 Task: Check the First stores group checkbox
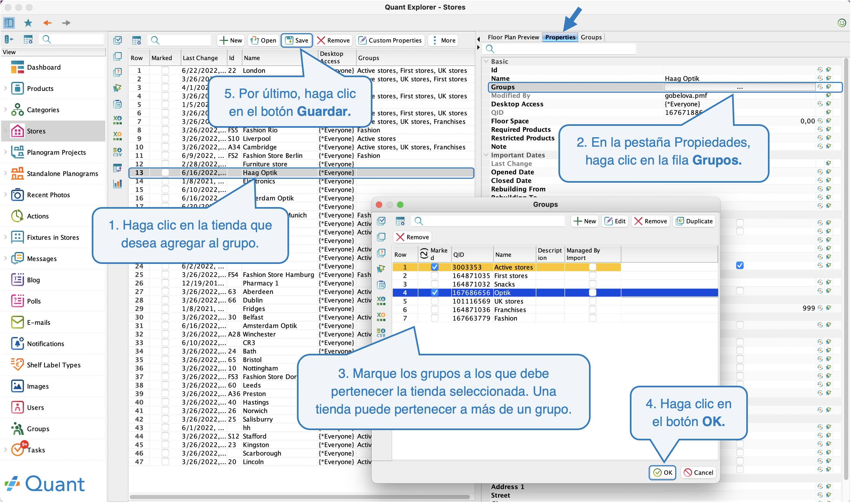click(435, 276)
